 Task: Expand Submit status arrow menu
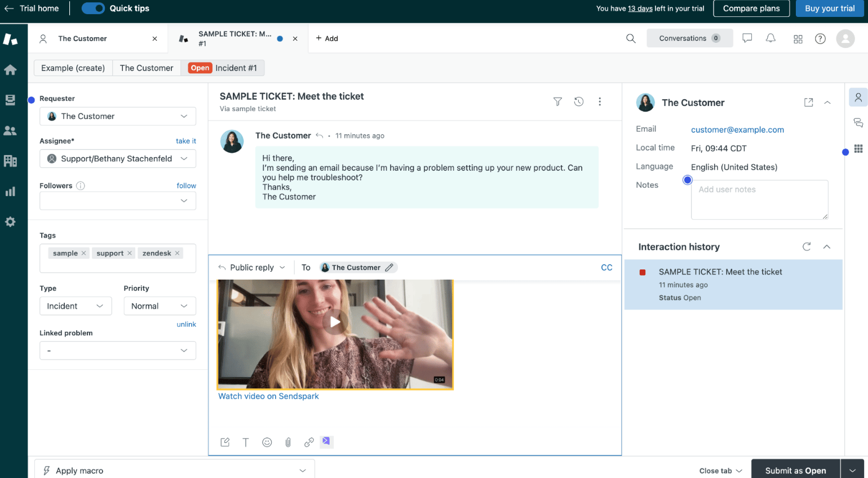pyautogui.click(x=852, y=471)
